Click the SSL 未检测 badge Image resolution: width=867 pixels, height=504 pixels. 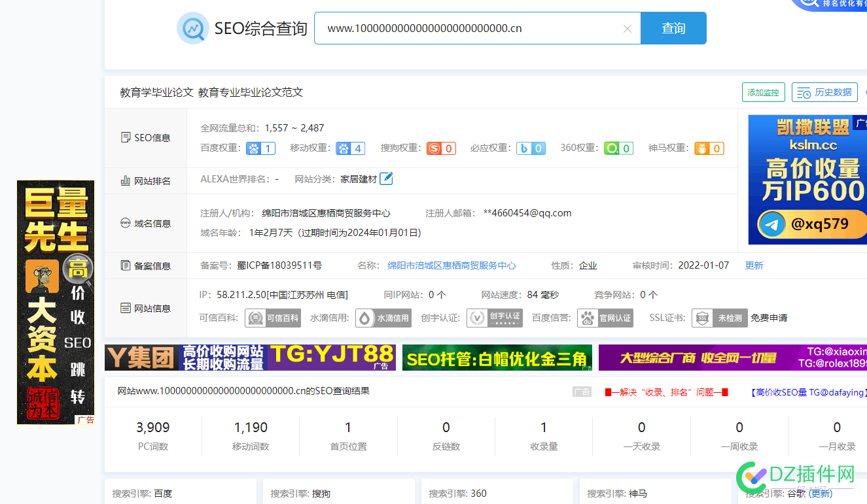pos(720,318)
